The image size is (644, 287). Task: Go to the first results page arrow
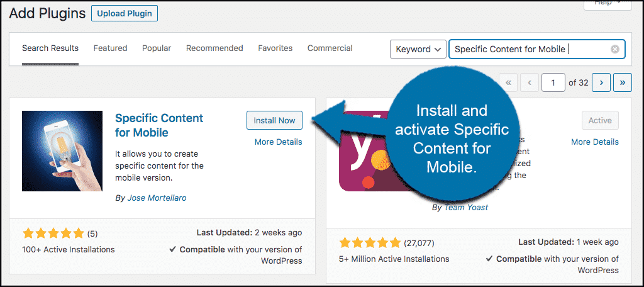[508, 82]
